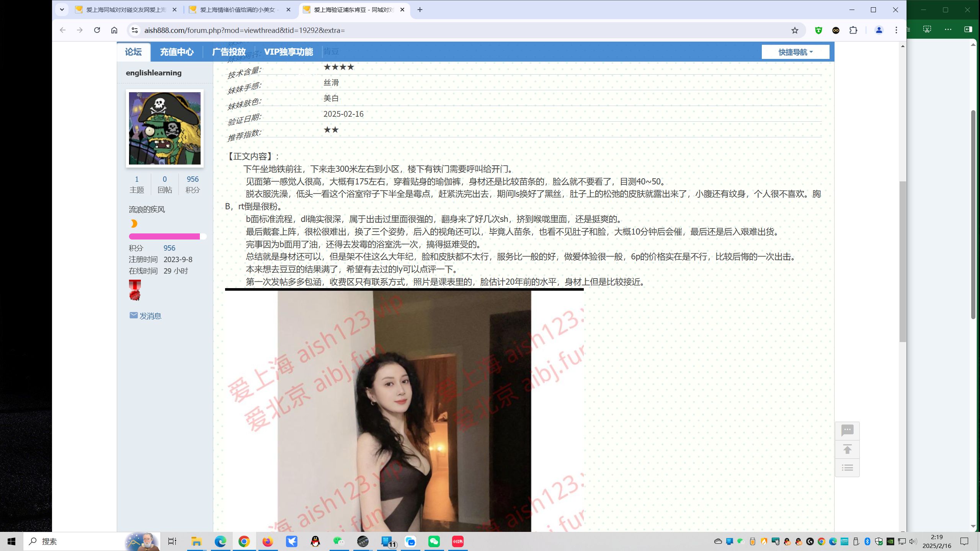Open the tab search dropdown arrow
The height and width of the screenshot is (551, 980).
point(62,10)
